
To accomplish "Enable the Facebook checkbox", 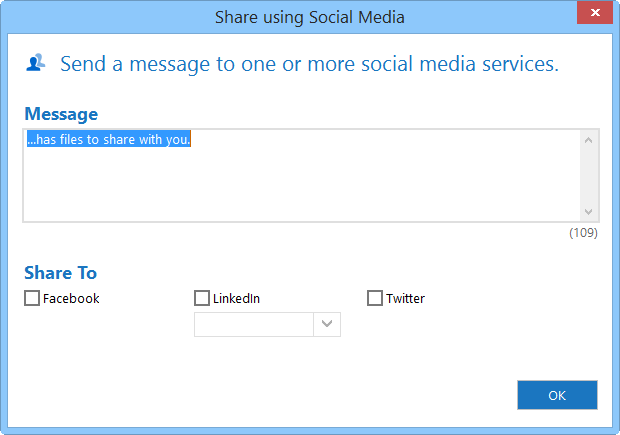I will pos(32,298).
